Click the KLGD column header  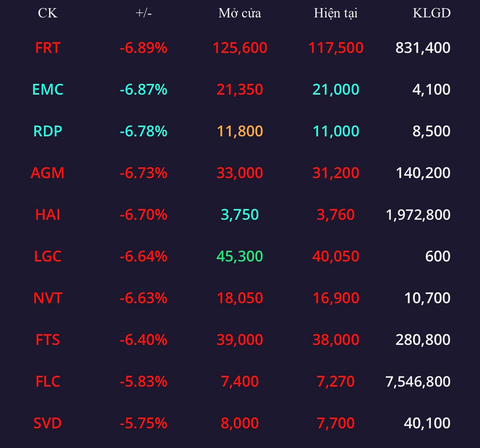[x=432, y=13]
